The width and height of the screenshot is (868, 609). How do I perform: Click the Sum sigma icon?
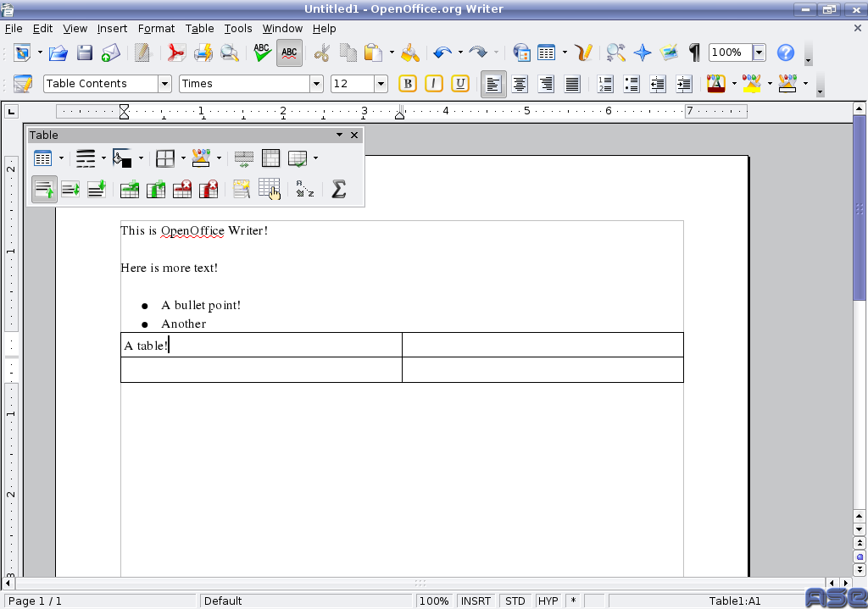coord(338,190)
